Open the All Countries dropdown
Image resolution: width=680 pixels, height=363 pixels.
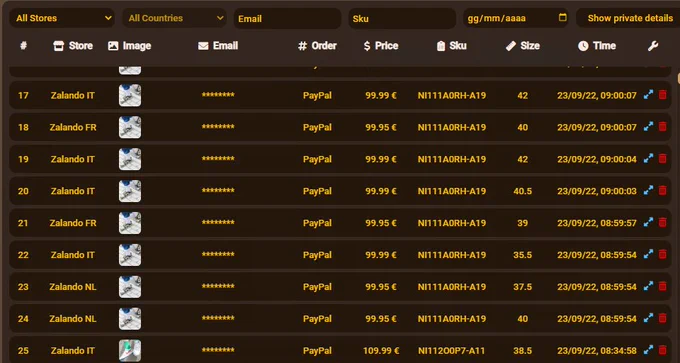174,18
